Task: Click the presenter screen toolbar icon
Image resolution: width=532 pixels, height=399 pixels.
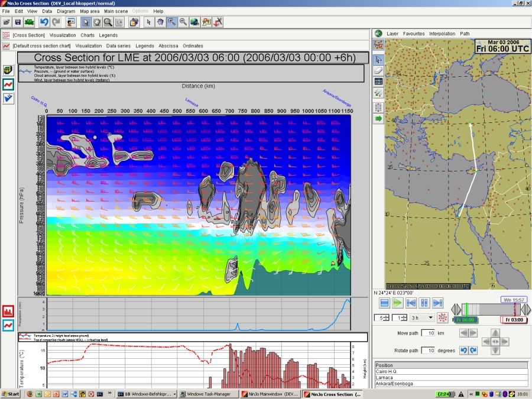Action: click(x=70, y=22)
